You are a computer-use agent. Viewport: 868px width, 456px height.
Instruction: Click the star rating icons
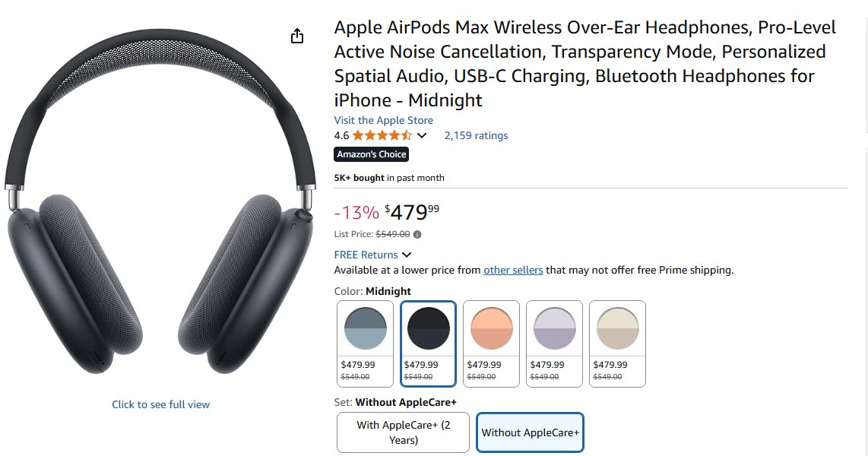(x=382, y=135)
